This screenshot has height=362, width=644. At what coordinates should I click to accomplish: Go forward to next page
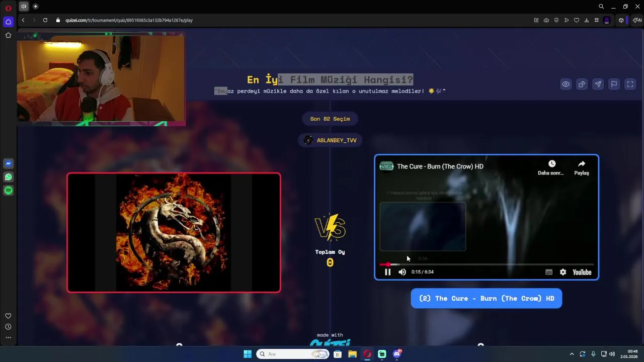coord(34,20)
